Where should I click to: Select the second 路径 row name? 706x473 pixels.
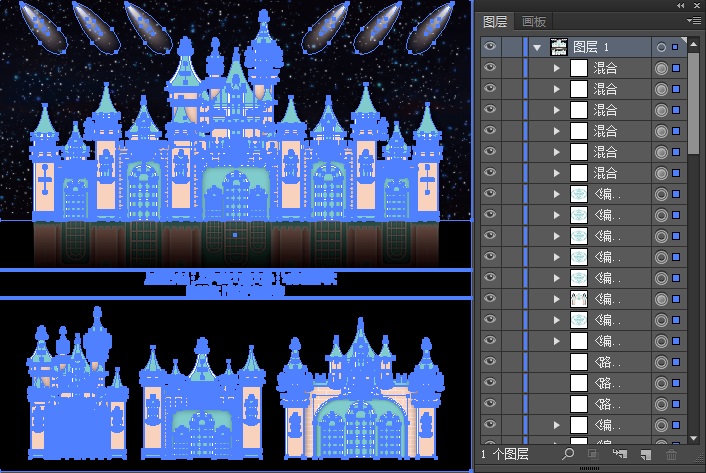click(608, 383)
